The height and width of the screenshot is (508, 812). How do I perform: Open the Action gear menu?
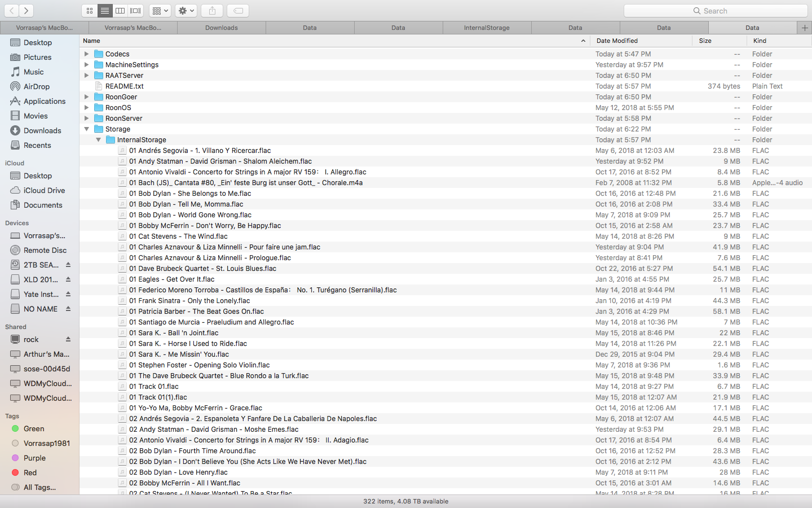click(186, 11)
